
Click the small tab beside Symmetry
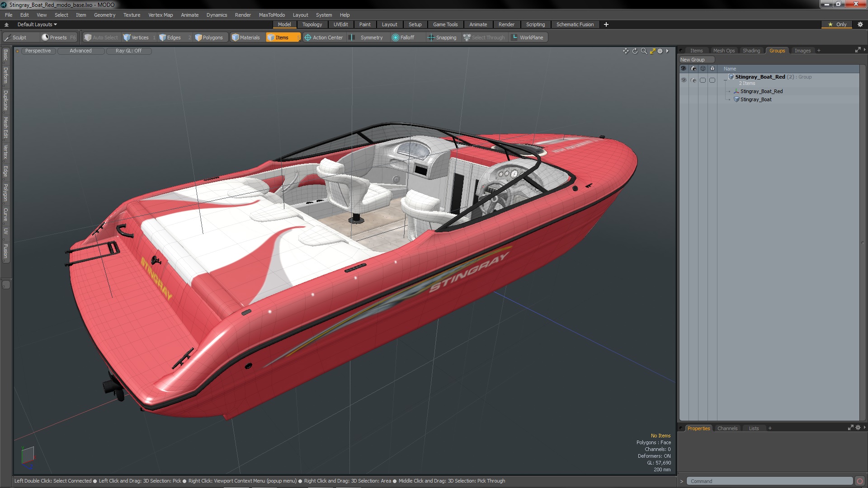click(352, 38)
